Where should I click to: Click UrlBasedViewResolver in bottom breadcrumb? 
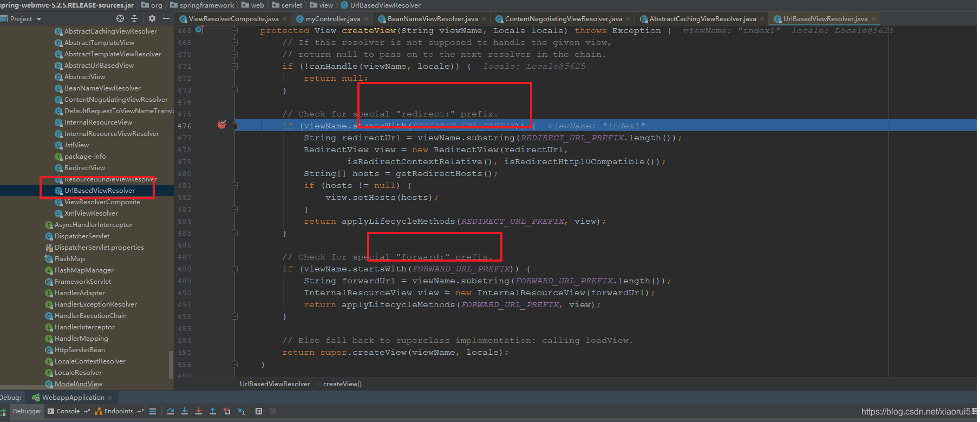click(x=275, y=384)
